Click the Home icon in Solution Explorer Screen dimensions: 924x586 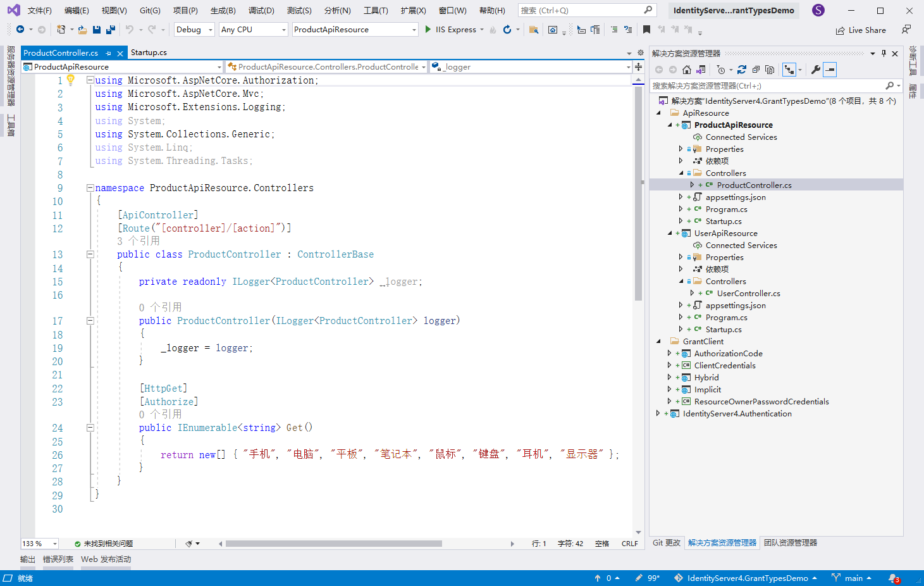point(687,70)
